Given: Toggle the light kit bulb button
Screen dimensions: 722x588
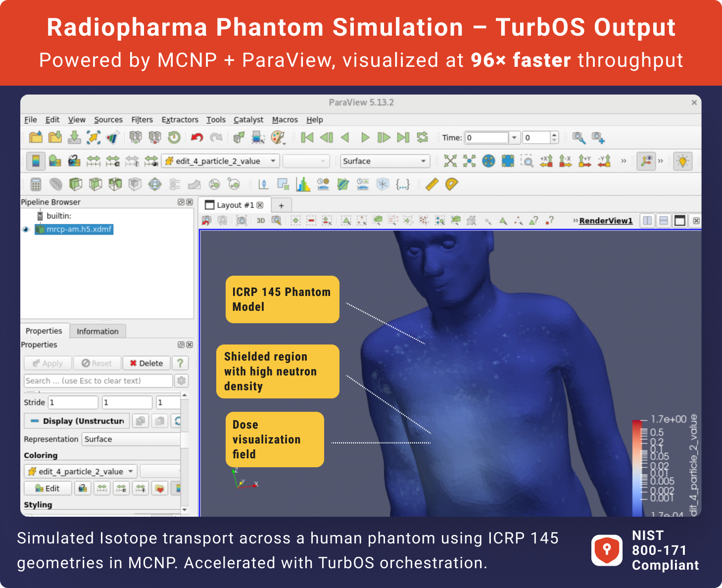Looking at the screenshot, I should click(683, 161).
